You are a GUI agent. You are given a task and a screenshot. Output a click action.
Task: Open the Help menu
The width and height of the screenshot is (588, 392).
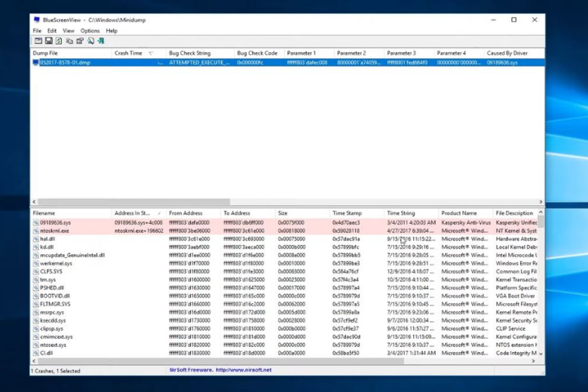[x=112, y=31]
